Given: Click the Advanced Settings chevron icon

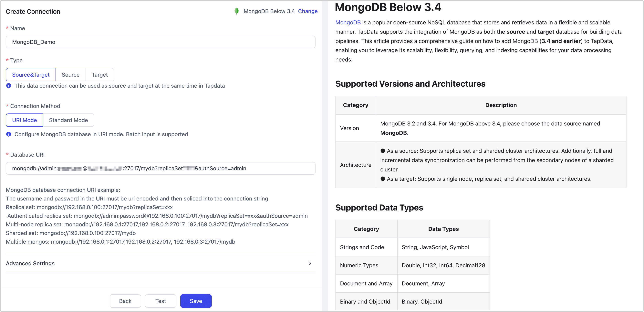Looking at the screenshot, I should click(x=310, y=263).
